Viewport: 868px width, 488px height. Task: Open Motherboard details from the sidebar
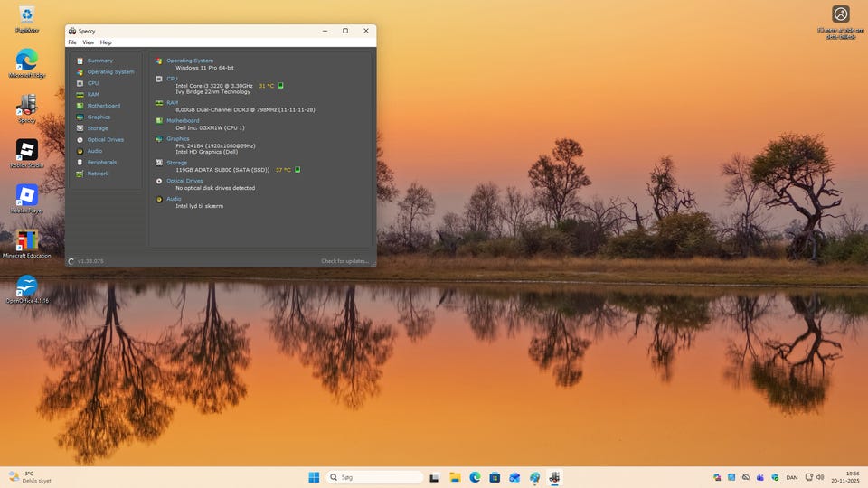[x=103, y=106]
